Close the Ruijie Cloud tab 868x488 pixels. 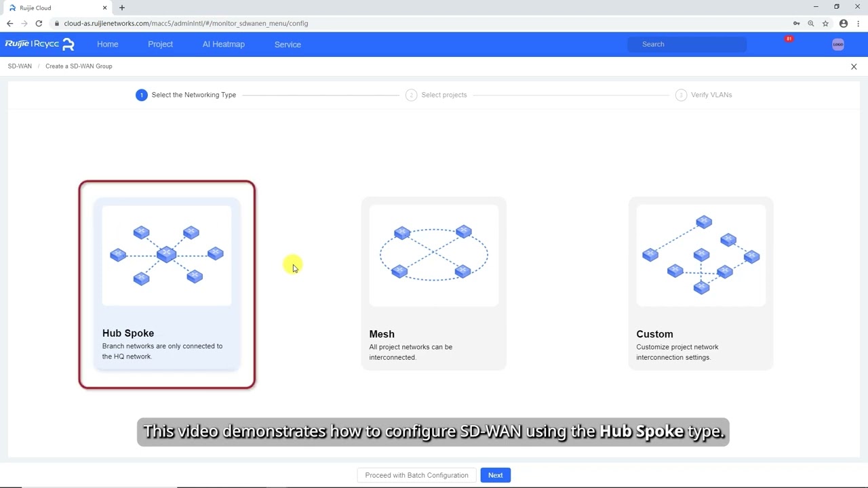click(x=103, y=7)
